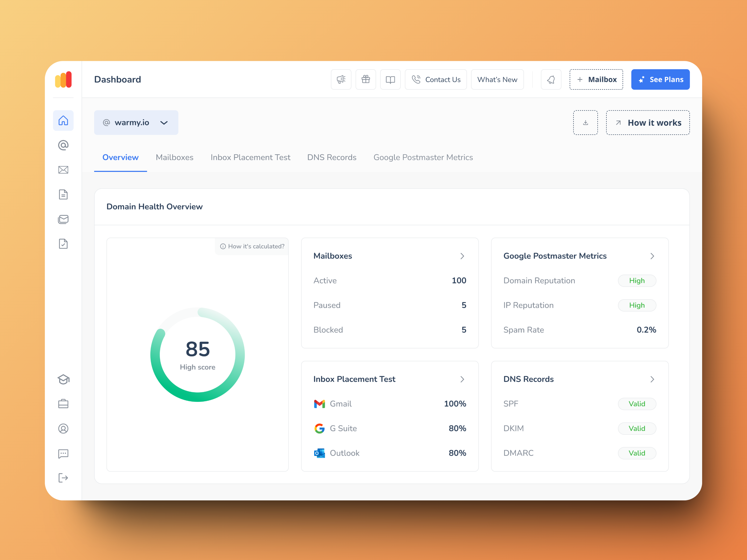Expand the Inbox Placement Test card chevron
The width and height of the screenshot is (747, 560).
pyautogui.click(x=462, y=379)
